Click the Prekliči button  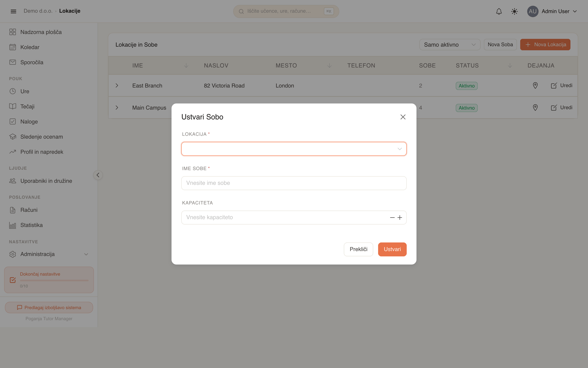(358, 249)
